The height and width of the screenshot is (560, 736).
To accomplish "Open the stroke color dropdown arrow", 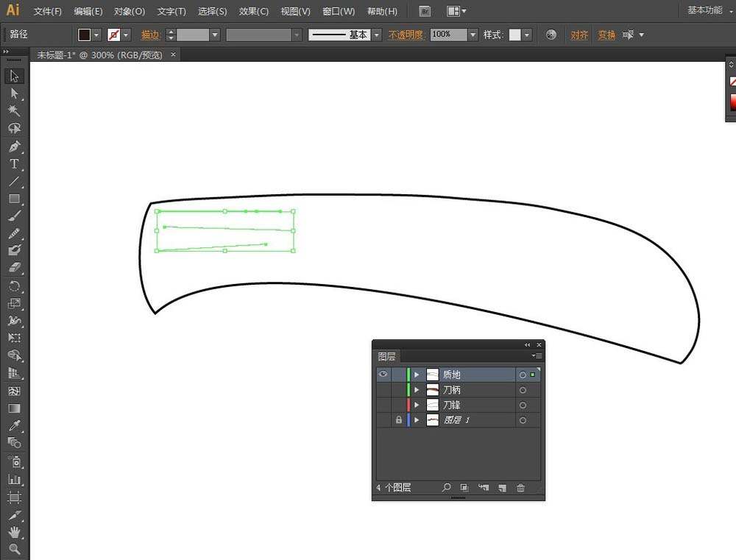I will 126,35.
